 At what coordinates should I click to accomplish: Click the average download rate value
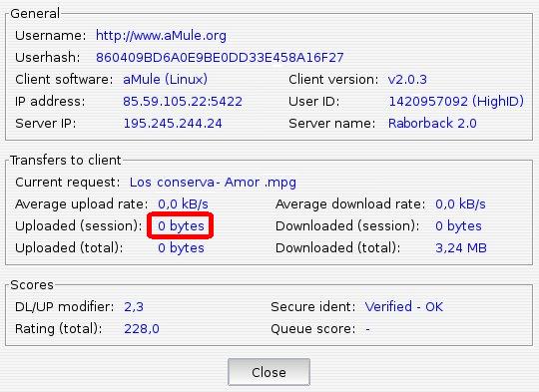click(460, 204)
